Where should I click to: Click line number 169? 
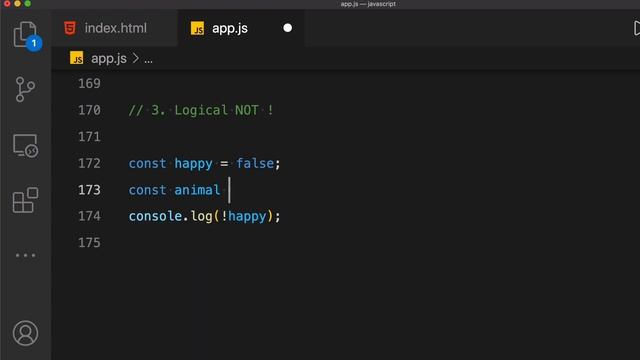[89, 84]
